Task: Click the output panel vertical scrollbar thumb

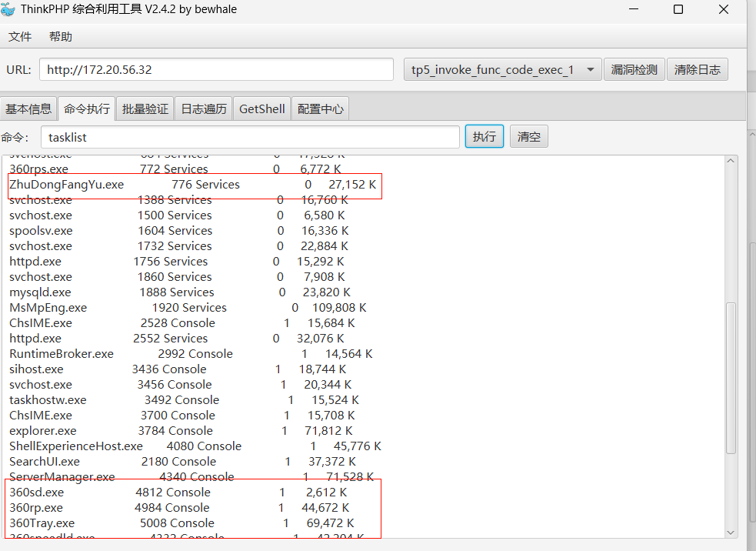Action: tap(731, 377)
